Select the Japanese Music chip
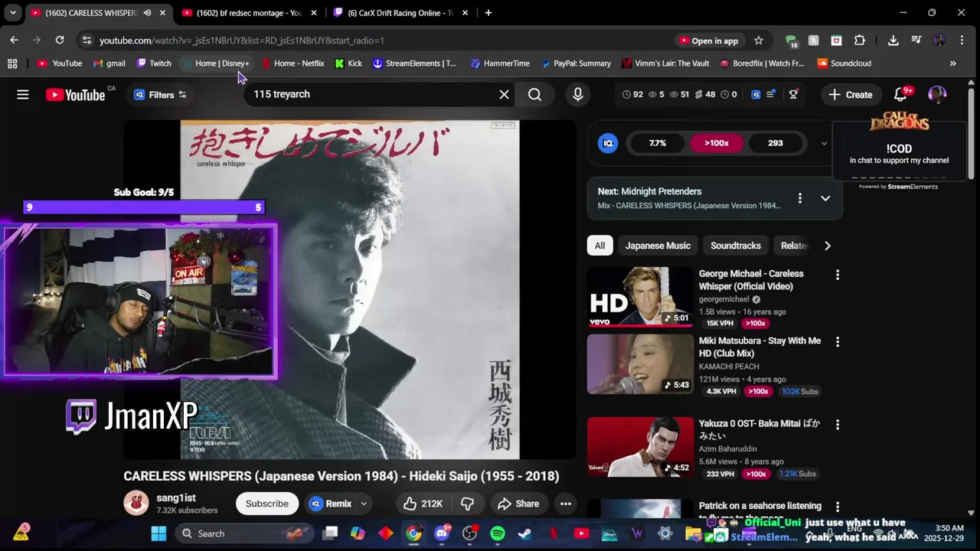Viewport: 980px width, 551px height. coord(658,246)
